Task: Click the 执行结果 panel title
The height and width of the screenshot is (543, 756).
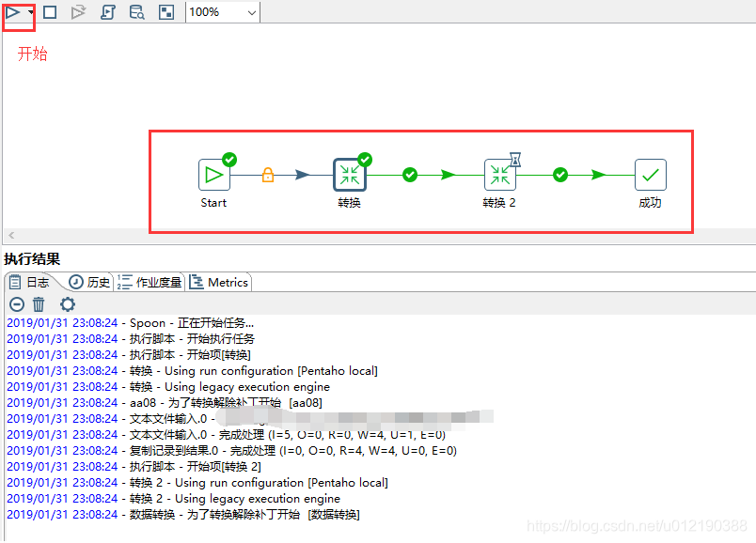Action: click(x=32, y=259)
